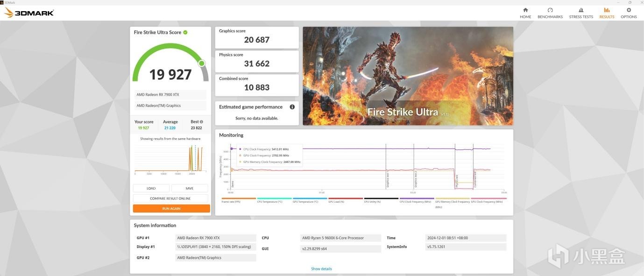Select the RESULTS tab
The image size is (644, 276).
click(x=607, y=13)
